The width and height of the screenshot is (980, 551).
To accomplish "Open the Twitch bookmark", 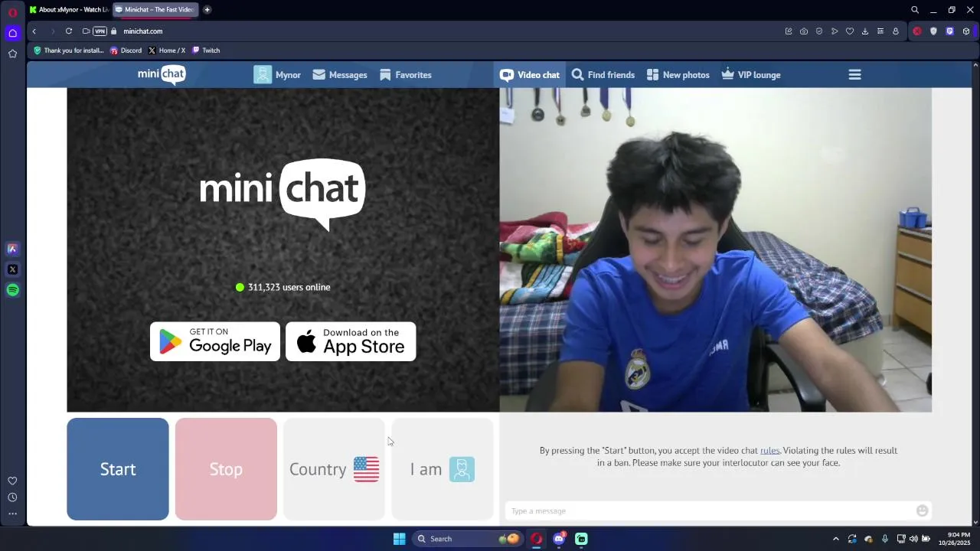I will pos(206,51).
